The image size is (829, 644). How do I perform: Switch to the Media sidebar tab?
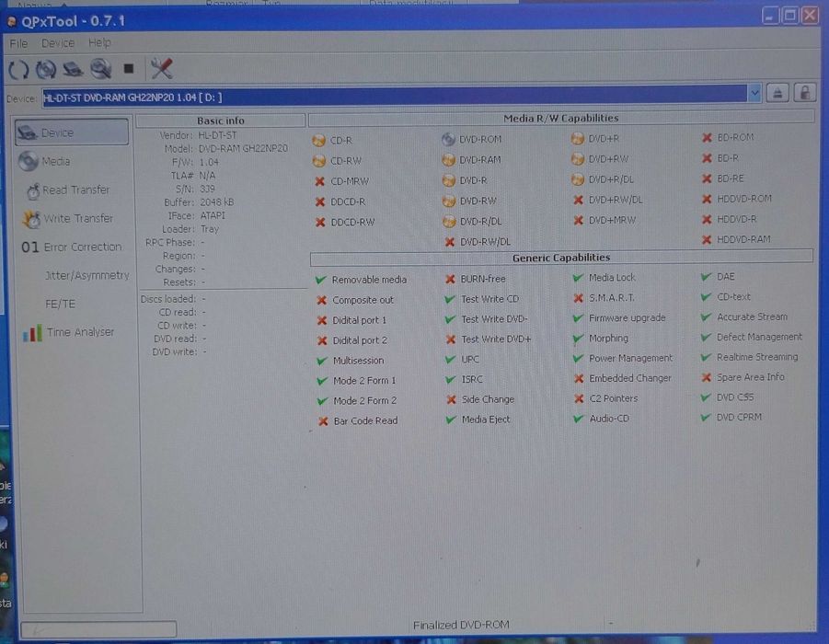pos(45,161)
